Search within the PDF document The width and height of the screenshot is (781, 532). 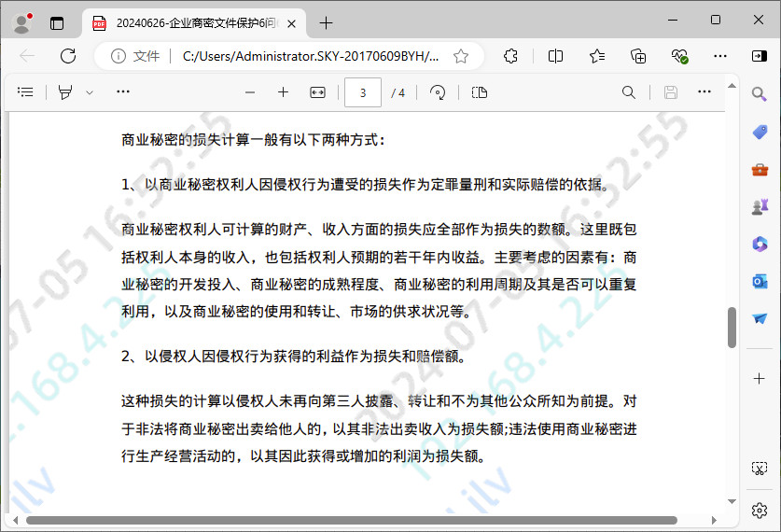pos(629,92)
